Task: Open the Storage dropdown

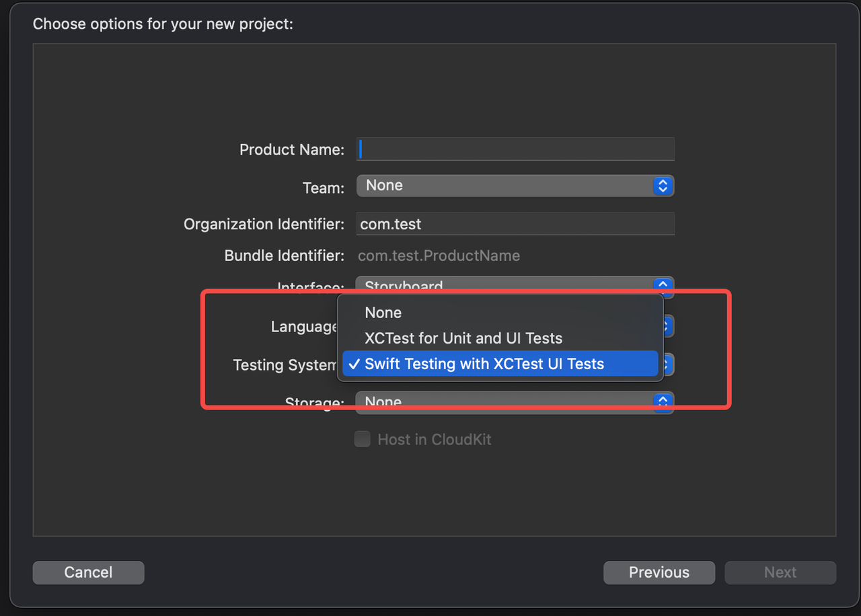Action: 504,402
